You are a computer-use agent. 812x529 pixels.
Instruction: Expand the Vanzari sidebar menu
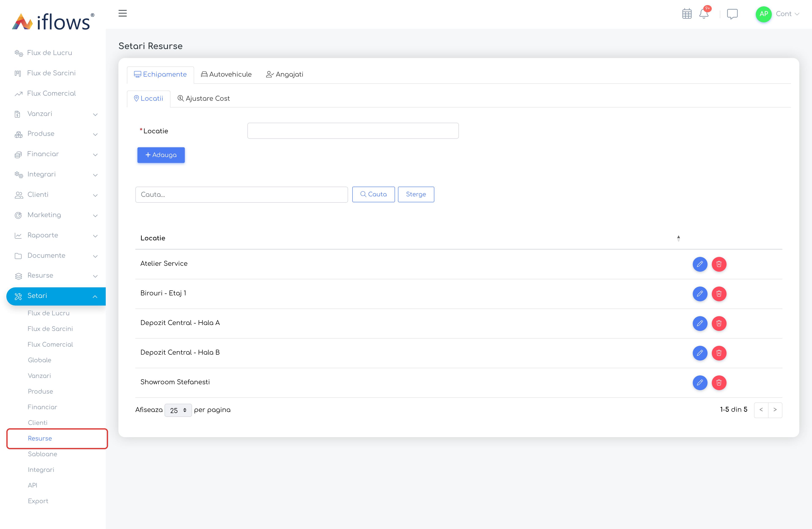coord(56,114)
